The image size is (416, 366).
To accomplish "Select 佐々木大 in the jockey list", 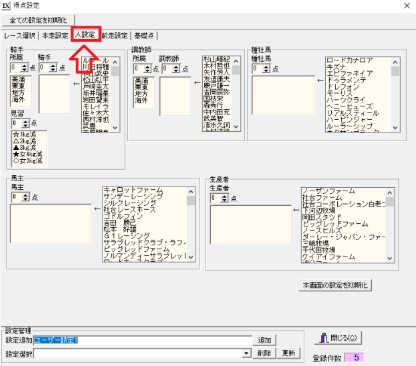I will pos(96,113).
